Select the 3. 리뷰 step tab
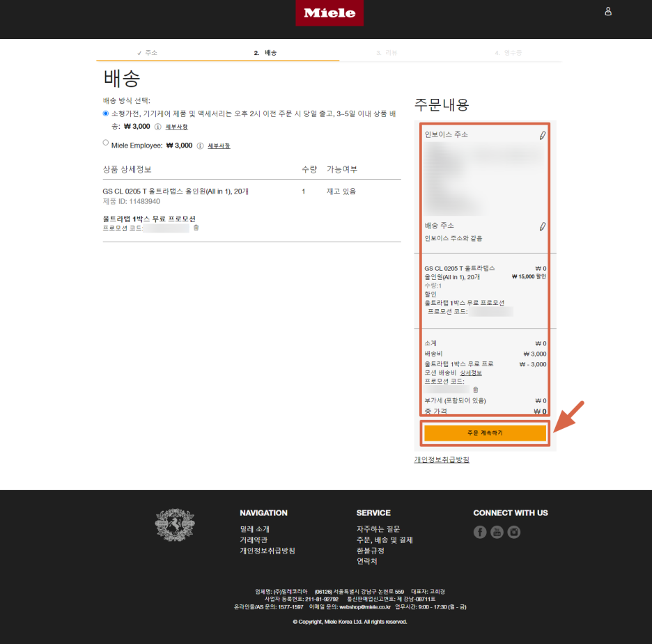Screen dimensions: 652x644 point(387,53)
